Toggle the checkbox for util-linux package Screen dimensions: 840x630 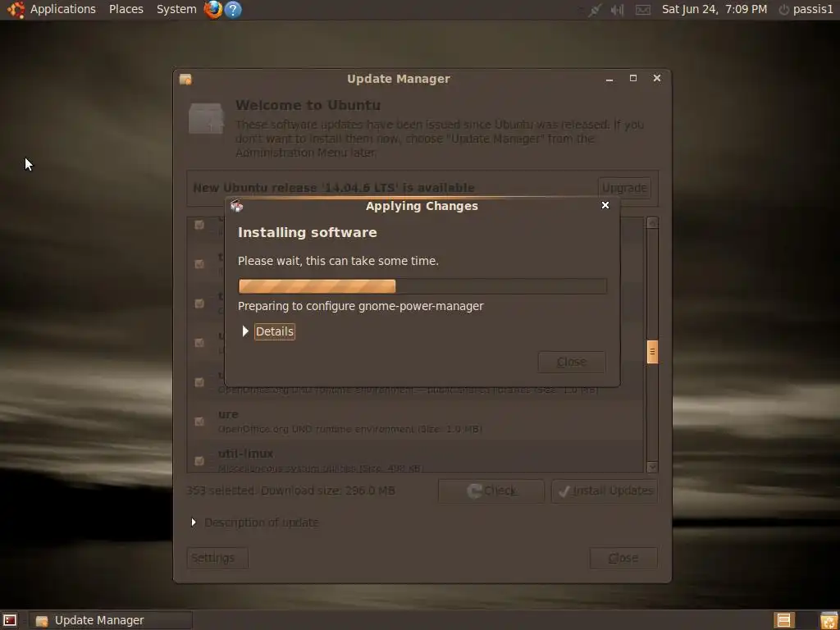pos(199,461)
